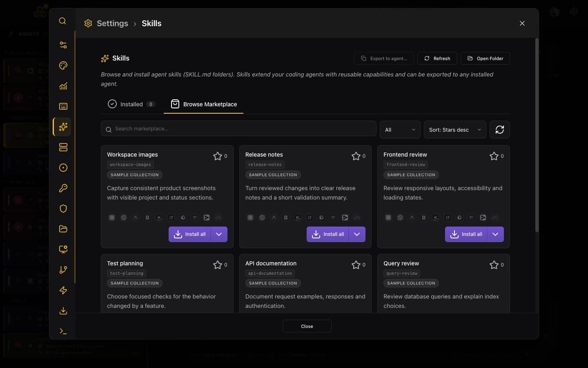
Task: Click the Open Folder button
Action: pyautogui.click(x=485, y=58)
